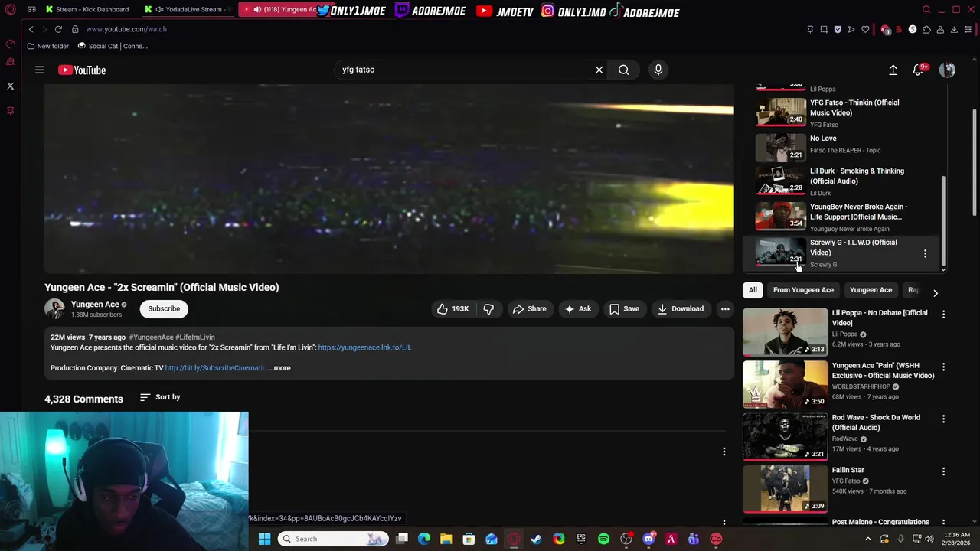Show more filter chips with arrow
This screenshot has width=980, height=551.
click(935, 292)
